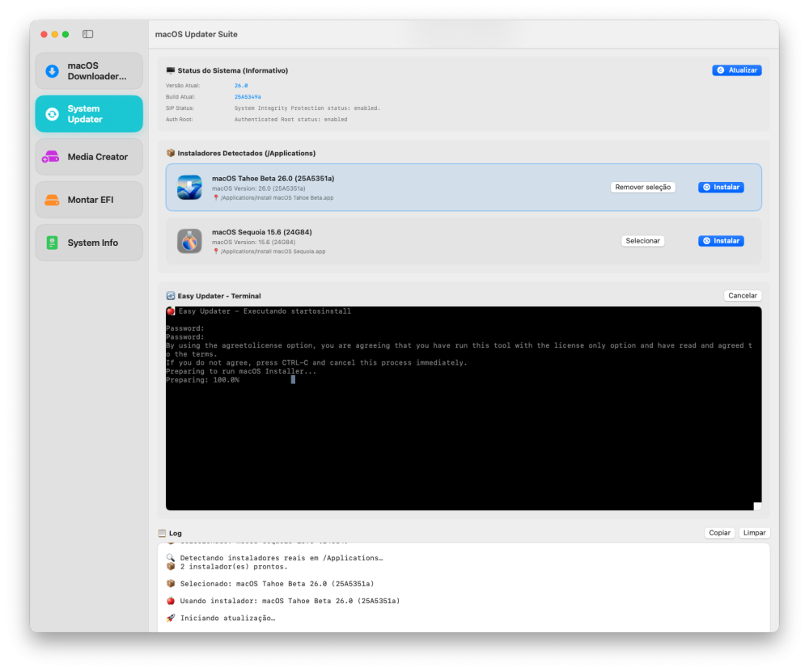The width and height of the screenshot is (809, 672).
Task: Open the Montar EFI section
Action: click(89, 200)
